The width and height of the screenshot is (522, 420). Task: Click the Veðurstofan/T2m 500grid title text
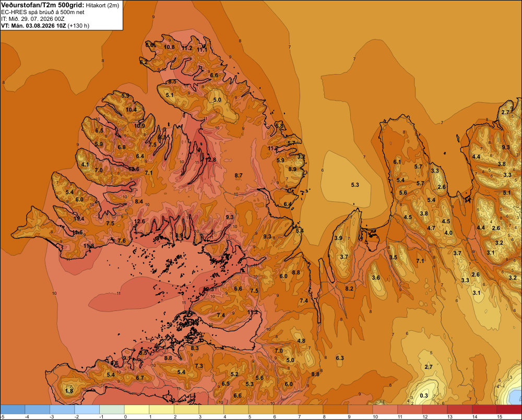coord(42,5)
